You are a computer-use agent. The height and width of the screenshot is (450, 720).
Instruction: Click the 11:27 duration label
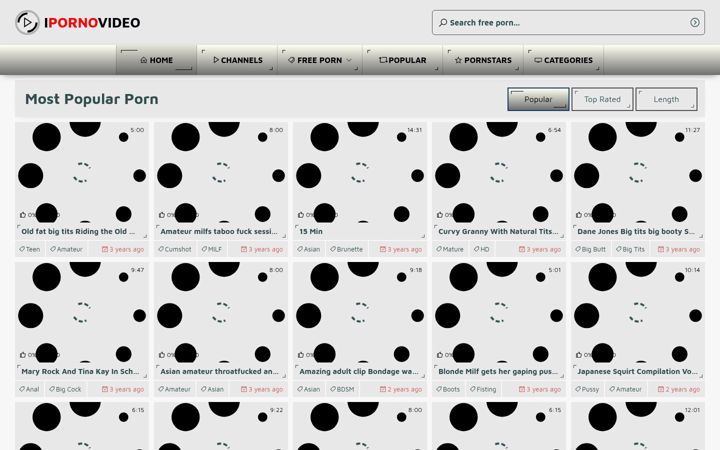692,130
